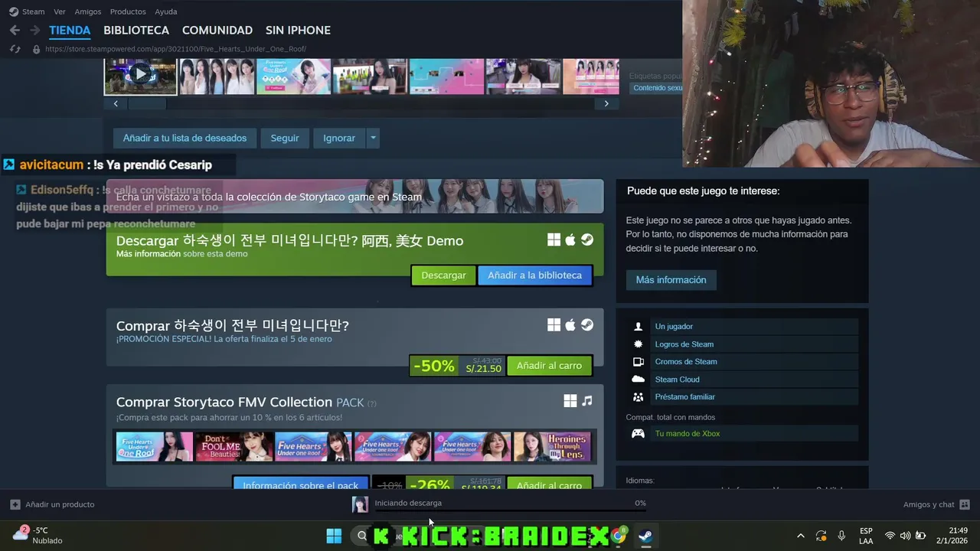Open the Wi-Fi network tray icon

click(890, 536)
